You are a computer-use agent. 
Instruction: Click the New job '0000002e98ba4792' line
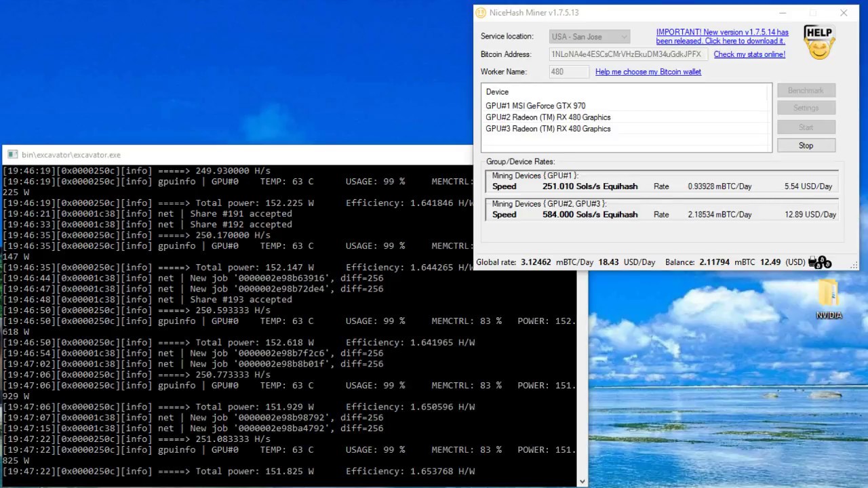tap(193, 428)
